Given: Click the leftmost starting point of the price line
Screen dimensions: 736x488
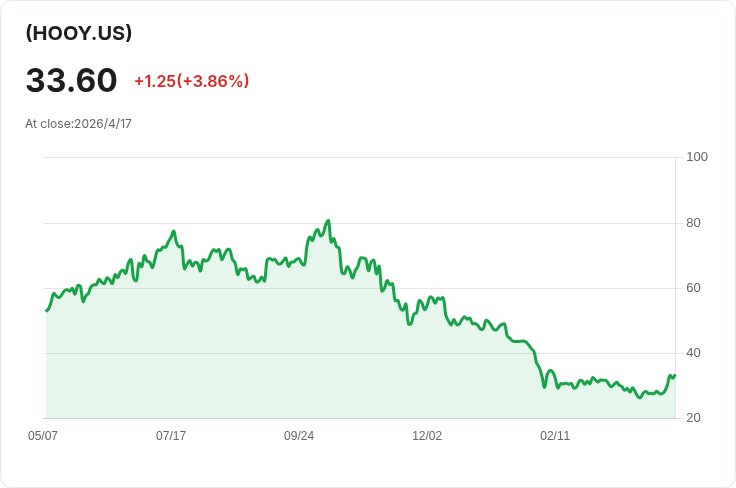Looking at the screenshot, I should click(x=47, y=310).
